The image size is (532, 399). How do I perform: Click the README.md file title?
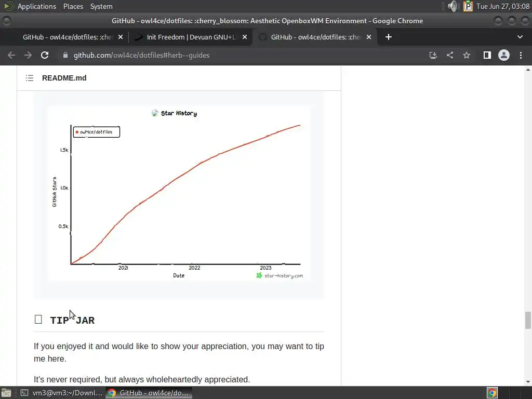(64, 78)
